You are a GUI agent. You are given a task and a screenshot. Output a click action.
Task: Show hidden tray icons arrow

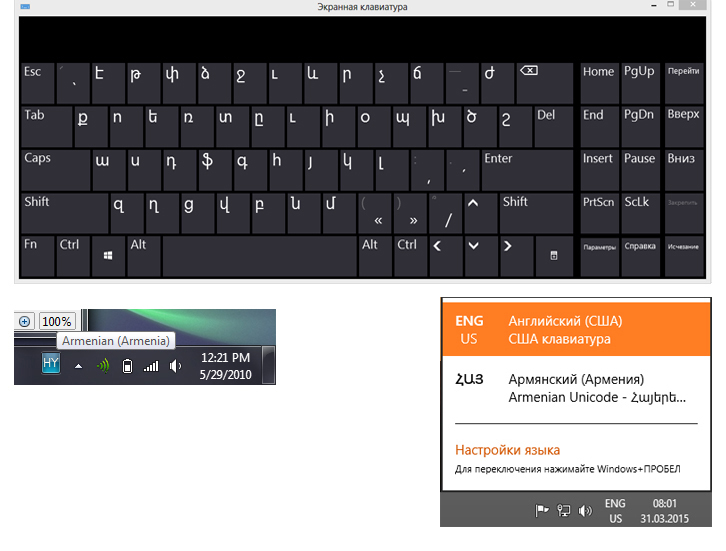[79, 366]
